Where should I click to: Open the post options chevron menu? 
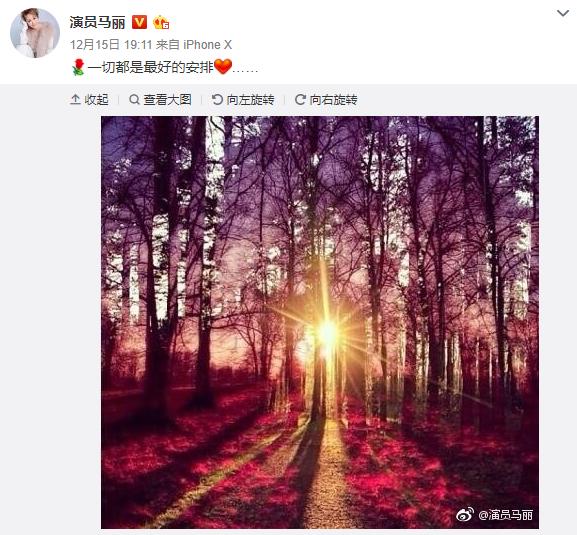563,14
